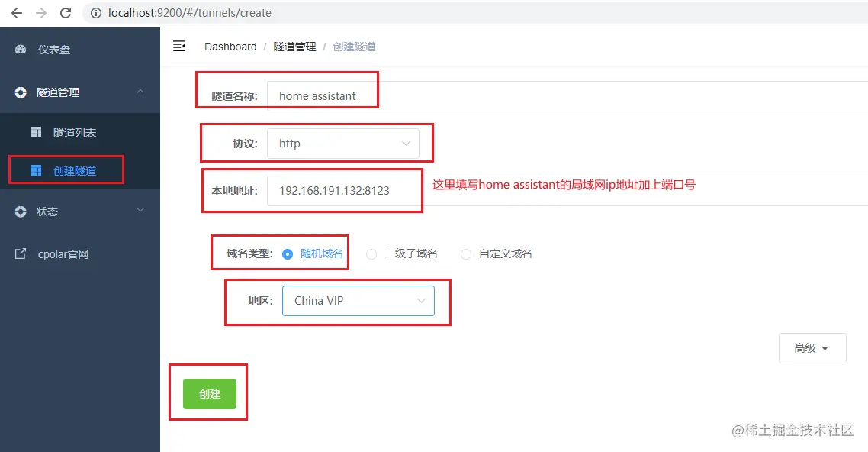Click the browser forward arrow
Screen dimensions: 868x452
coord(41,13)
